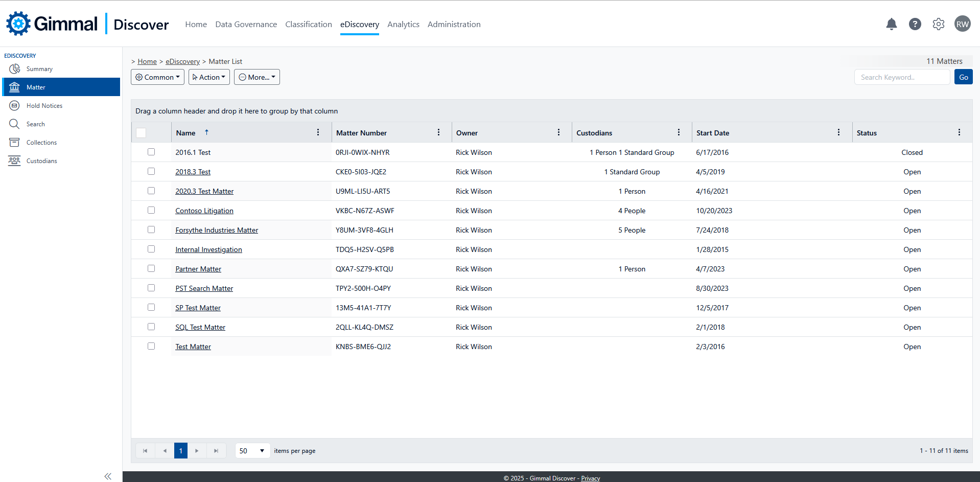Collapse the sidebar with double chevron
The width and height of the screenshot is (980, 482).
point(108,476)
